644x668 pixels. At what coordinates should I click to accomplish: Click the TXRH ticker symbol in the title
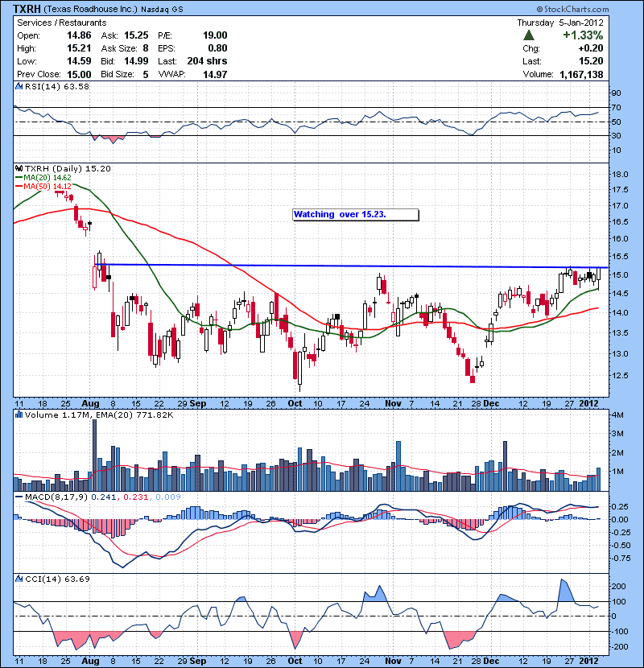click(27, 9)
